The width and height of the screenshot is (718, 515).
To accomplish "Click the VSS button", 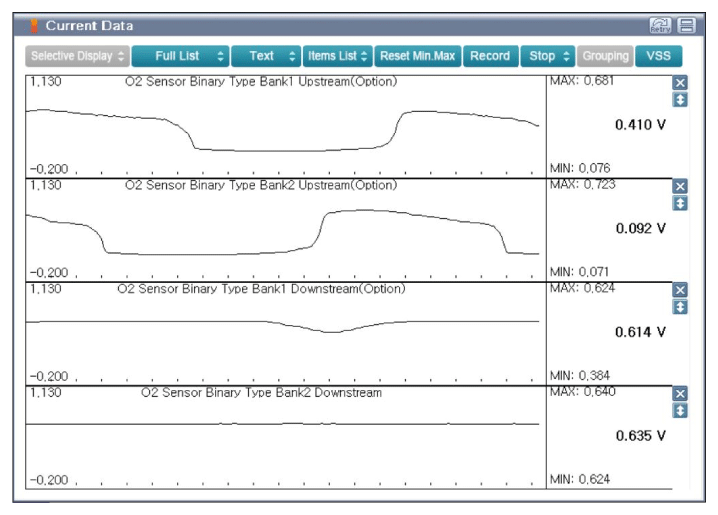I will 659,56.
